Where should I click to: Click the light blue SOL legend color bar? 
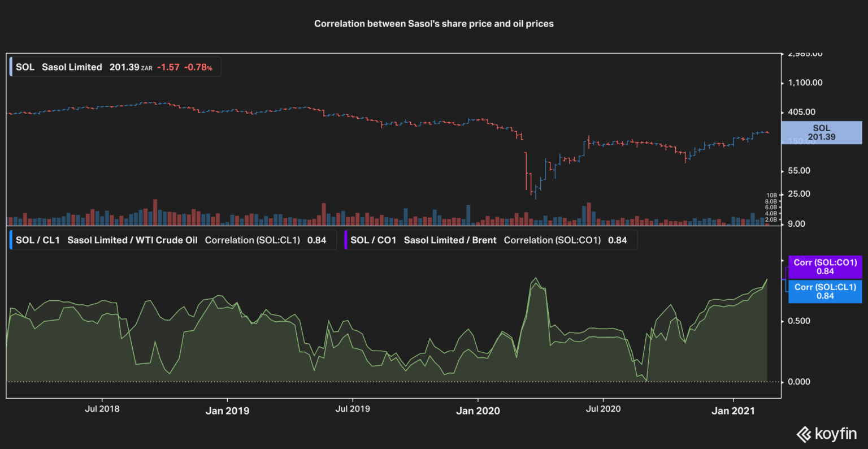11,67
